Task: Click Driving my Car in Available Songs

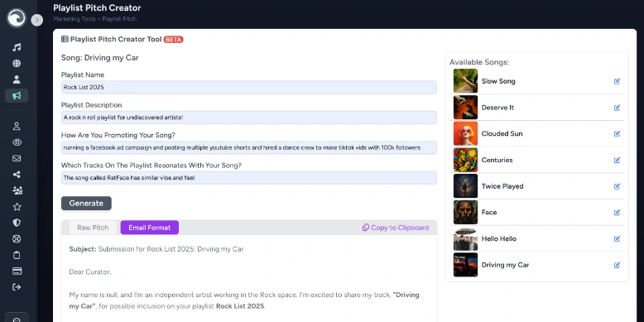Action: coord(505,265)
